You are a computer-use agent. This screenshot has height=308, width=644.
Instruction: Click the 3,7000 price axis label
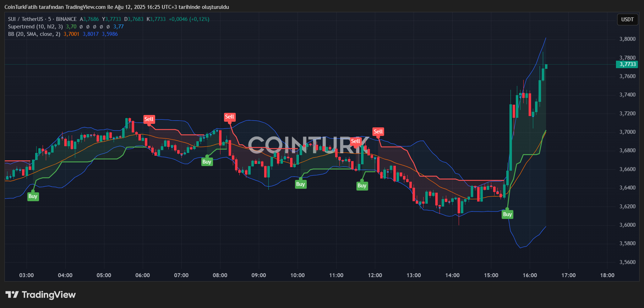click(627, 132)
